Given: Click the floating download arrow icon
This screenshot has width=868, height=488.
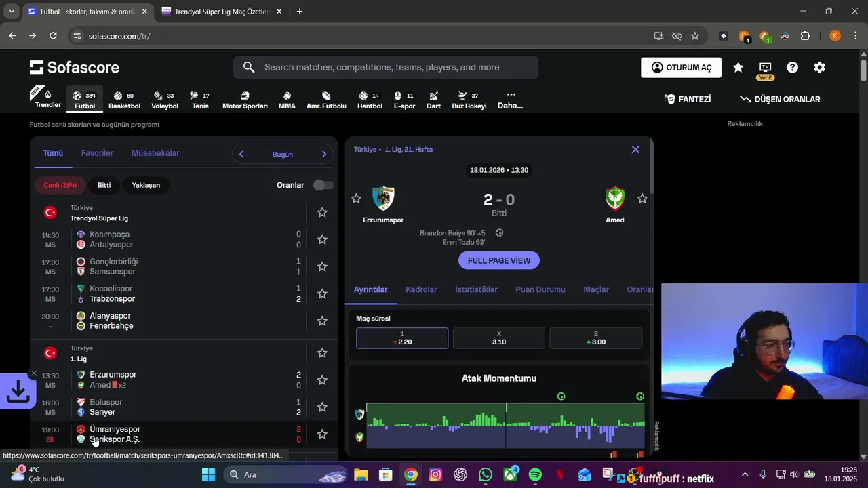Looking at the screenshot, I should [x=18, y=391].
